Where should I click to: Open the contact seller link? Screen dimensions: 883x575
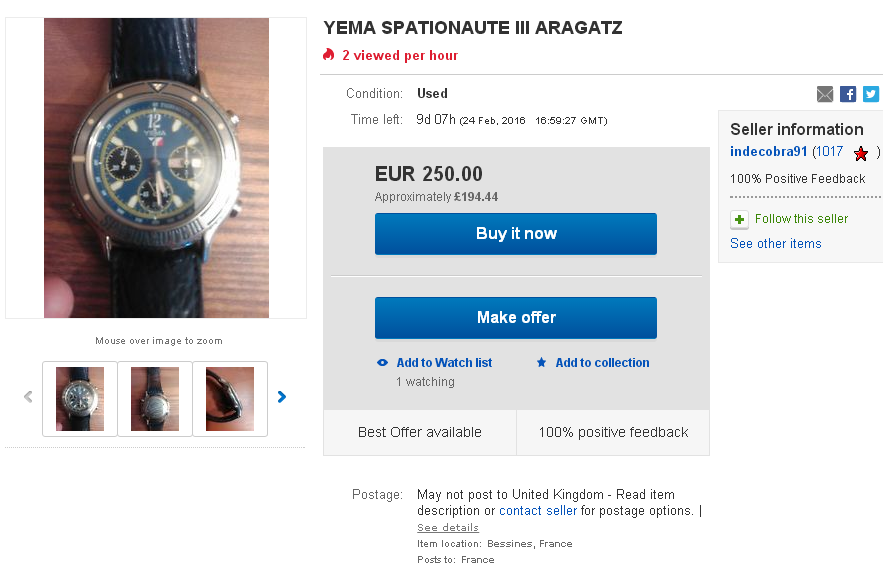coord(538,511)
